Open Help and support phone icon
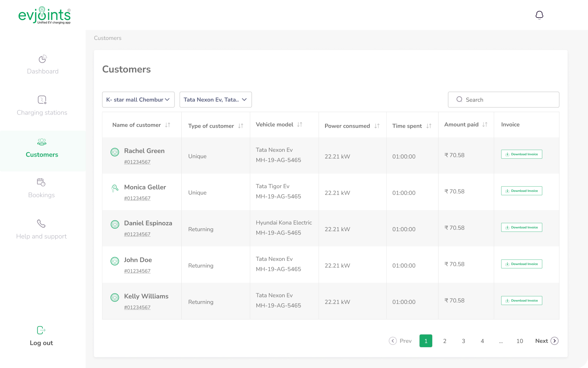The height and width of the screenshot is (368, 588). (41, 224)
